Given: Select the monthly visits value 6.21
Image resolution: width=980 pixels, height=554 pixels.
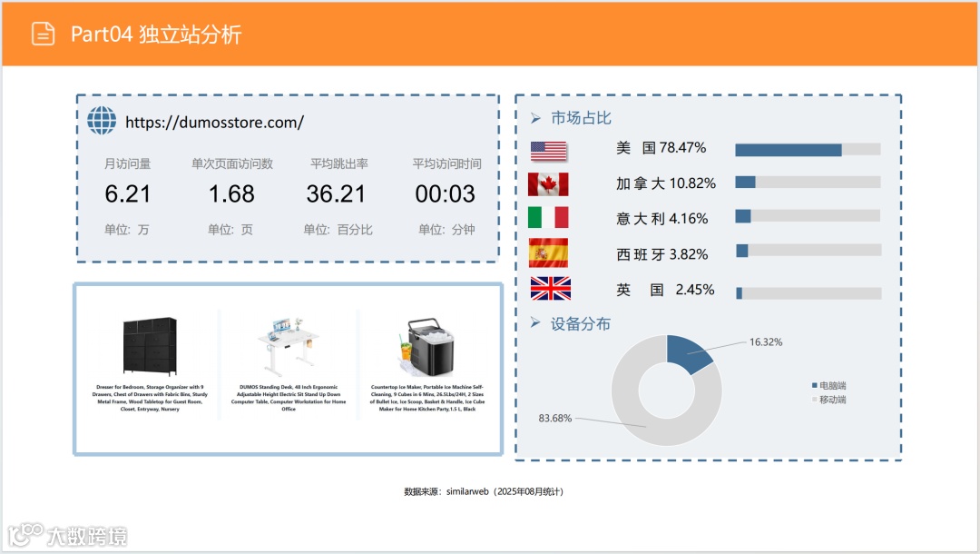Looking at the screenshot, I should [x=128, y=193].
